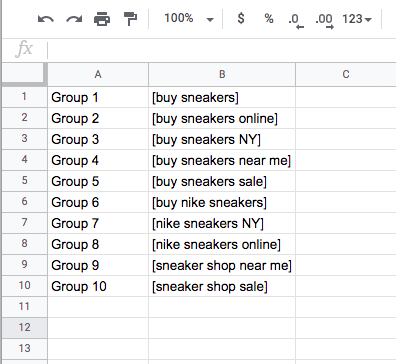Click cell containing Group 3
The image size is (396, 364).
[98, 139]
